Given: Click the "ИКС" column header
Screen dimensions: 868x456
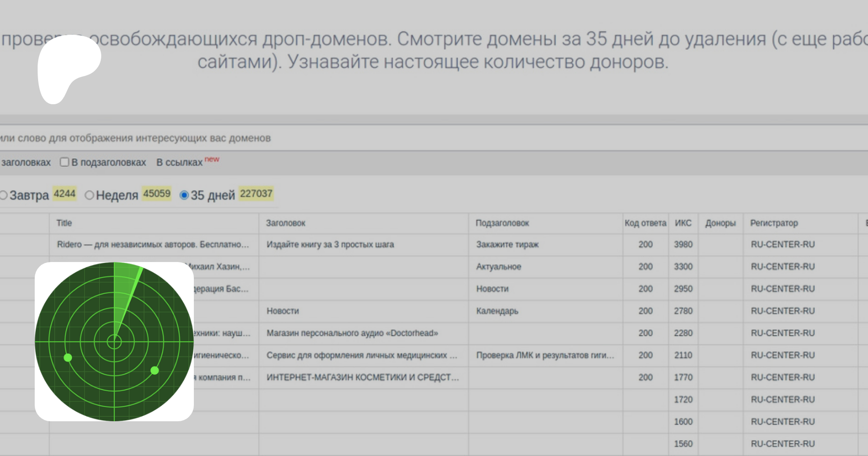Looking at the screenshot, I should point(683,223).
